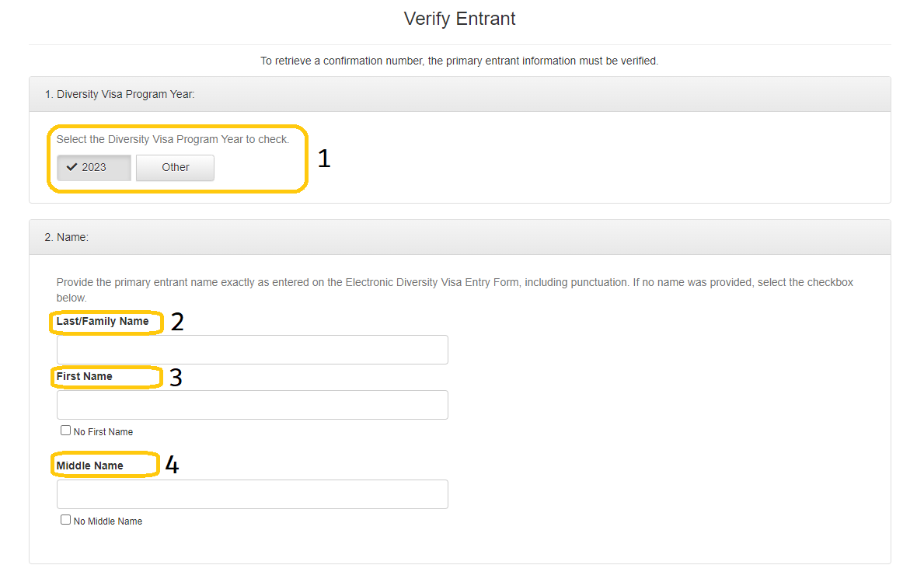Click the checkmark icon beside 2023
This screenshot has width=924, height=579.
72,167
